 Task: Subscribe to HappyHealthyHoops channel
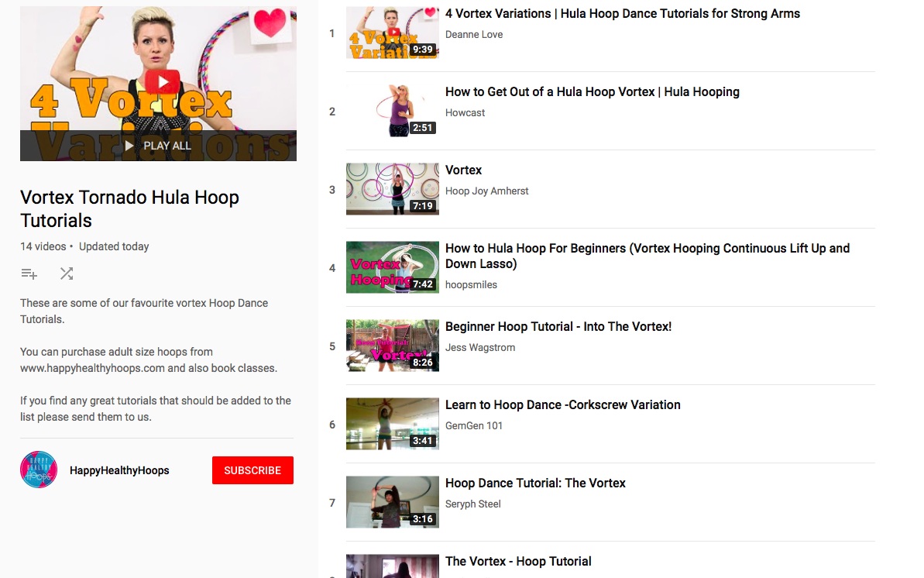[x=252, y=470]
